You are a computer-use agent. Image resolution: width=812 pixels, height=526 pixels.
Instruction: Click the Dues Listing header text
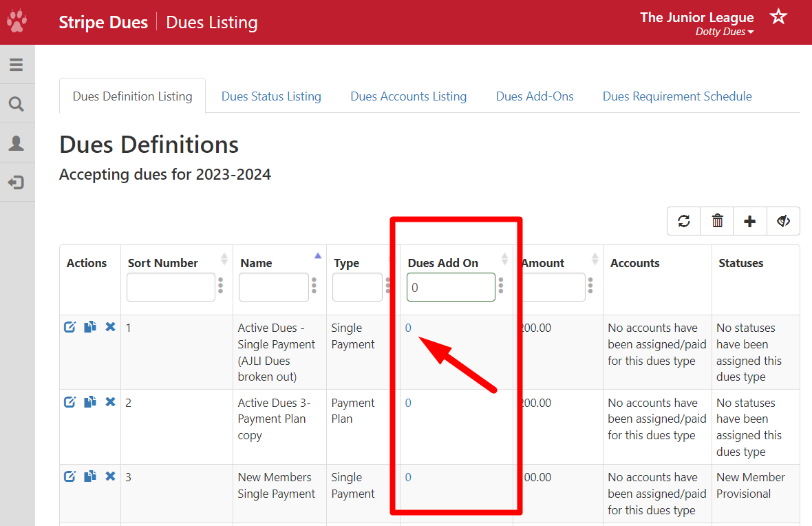pyautogui.click(x=212, y=22)
